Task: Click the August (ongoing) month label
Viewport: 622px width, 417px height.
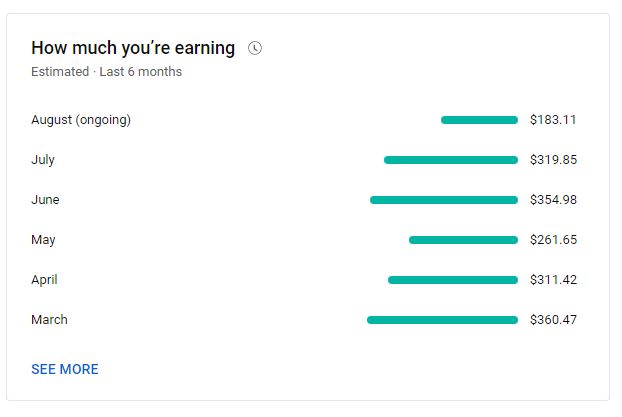Action: tap(81, 120)
